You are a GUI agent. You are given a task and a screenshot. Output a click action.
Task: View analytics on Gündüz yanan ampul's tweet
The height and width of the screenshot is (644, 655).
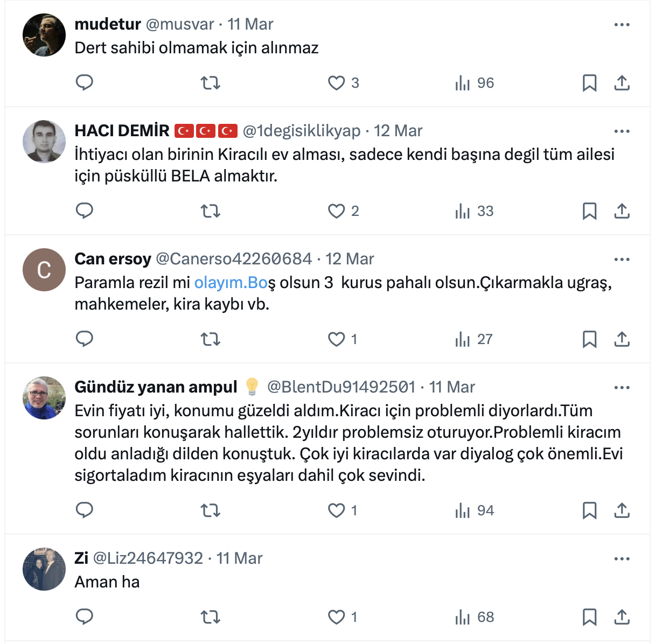click(474, 510)
